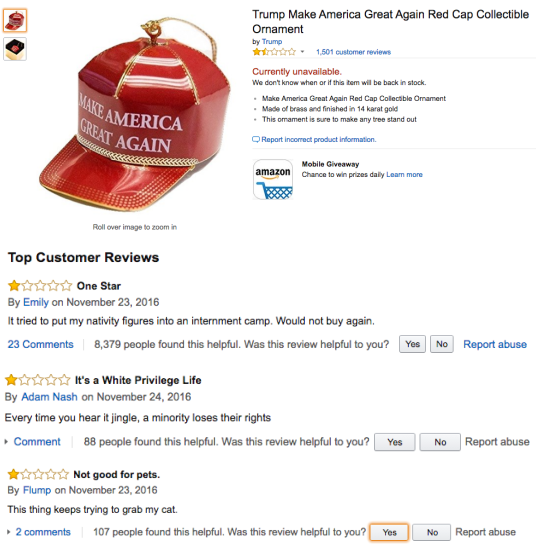Open the 23 Comments link
This screenshot has height=558, width=536.
(41, 344)
